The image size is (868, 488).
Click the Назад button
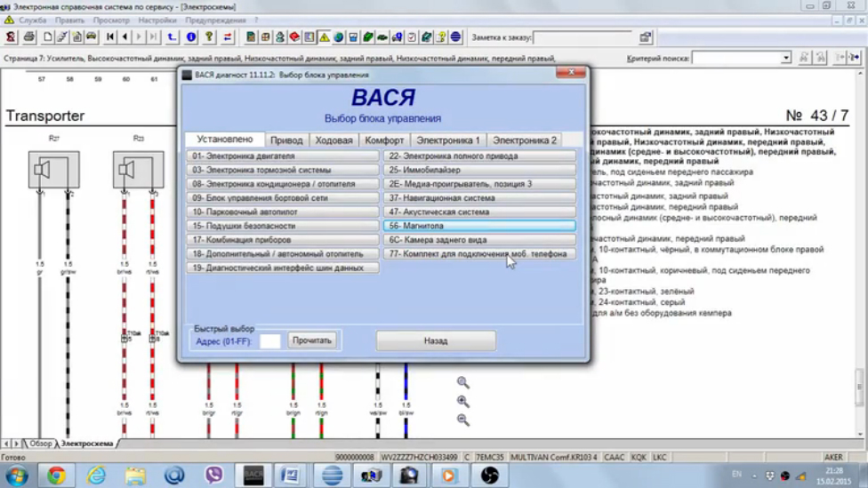point(436,340)
